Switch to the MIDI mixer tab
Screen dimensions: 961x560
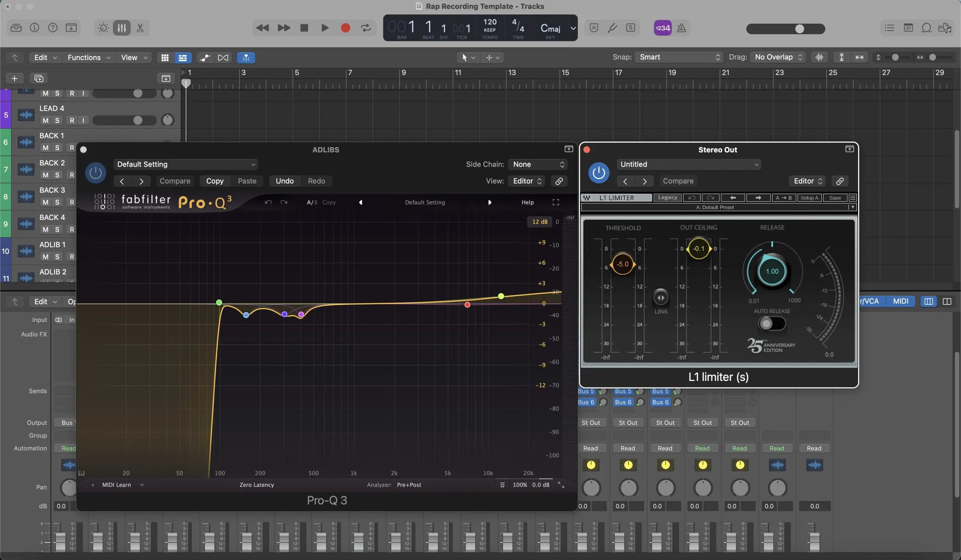coord(900,301)
